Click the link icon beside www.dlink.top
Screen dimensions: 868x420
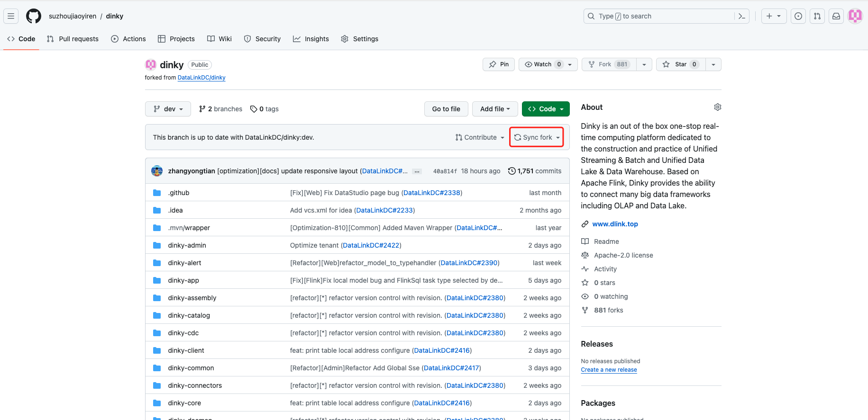(585, 224)
